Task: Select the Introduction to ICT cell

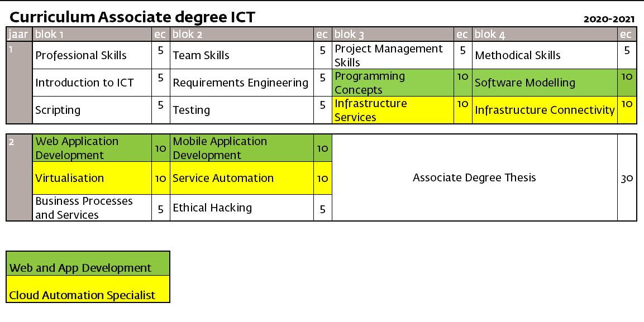Action: coord(85,83)
